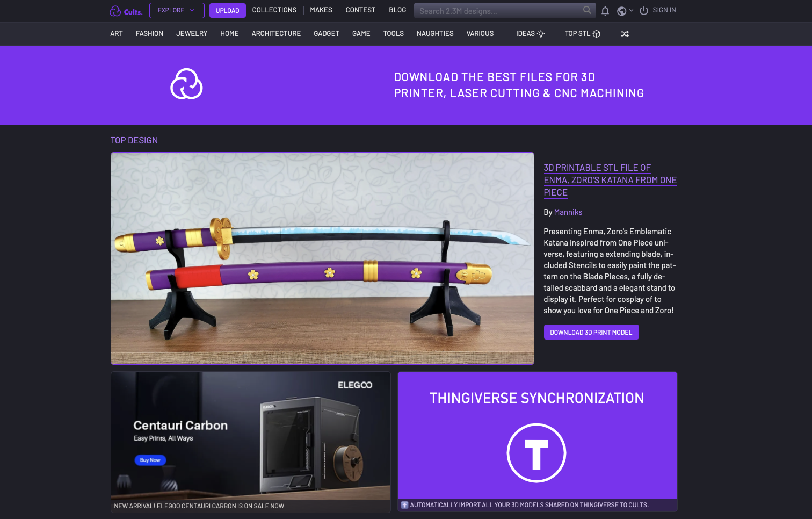
Task: Open Top STL section
Action: (583, 34)
